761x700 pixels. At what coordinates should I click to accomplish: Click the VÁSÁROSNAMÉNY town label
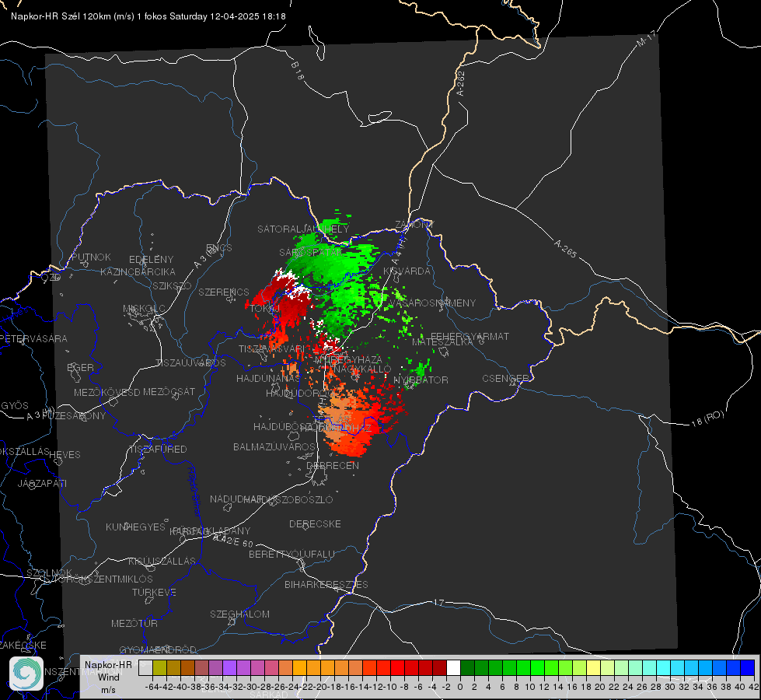(x=432, y=303)
